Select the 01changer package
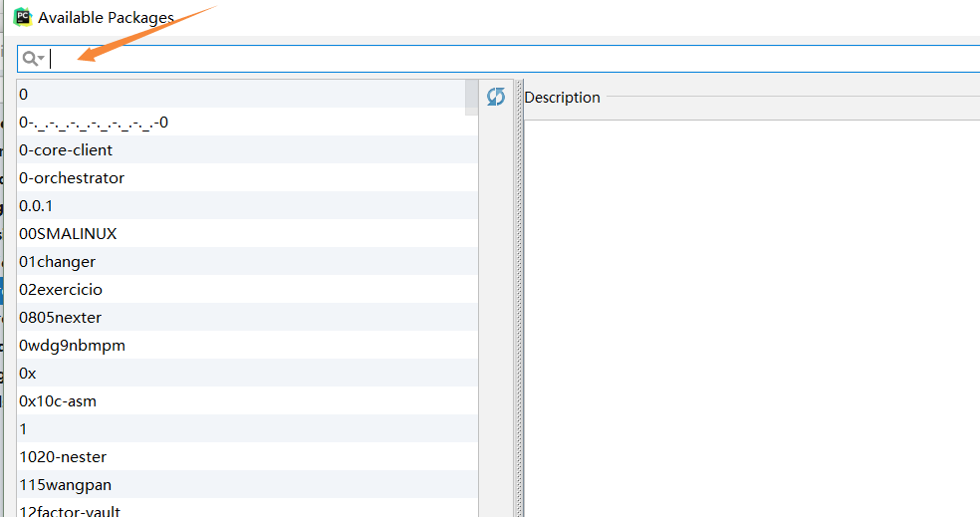 pyautogui.click(x=247, y=261)
